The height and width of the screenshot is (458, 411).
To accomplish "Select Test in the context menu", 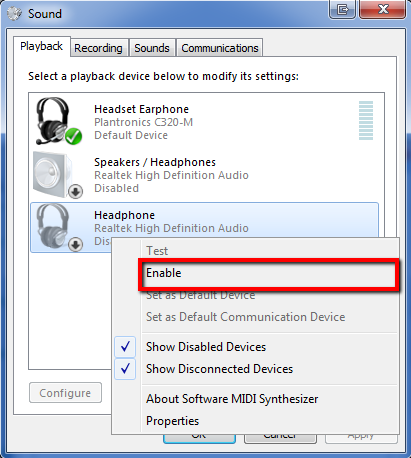I will [x=157, y=251].
